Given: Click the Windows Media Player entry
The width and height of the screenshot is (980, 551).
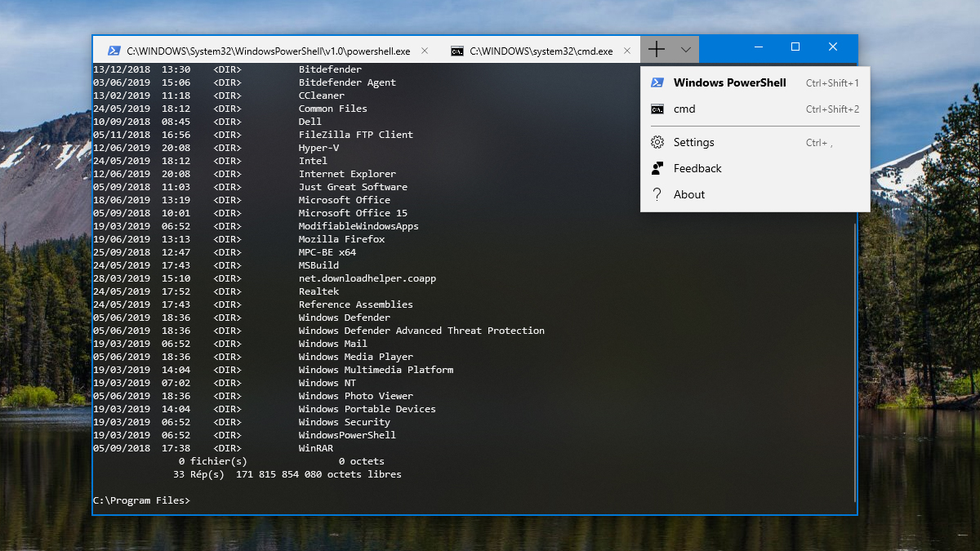Looking at the screenshot, I should pyautogui.click(x=355, y=357).
